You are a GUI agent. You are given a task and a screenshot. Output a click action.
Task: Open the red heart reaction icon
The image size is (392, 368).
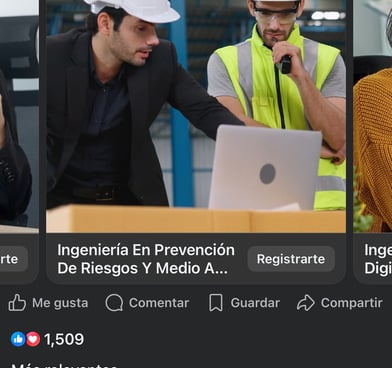(x=33, y=339)
